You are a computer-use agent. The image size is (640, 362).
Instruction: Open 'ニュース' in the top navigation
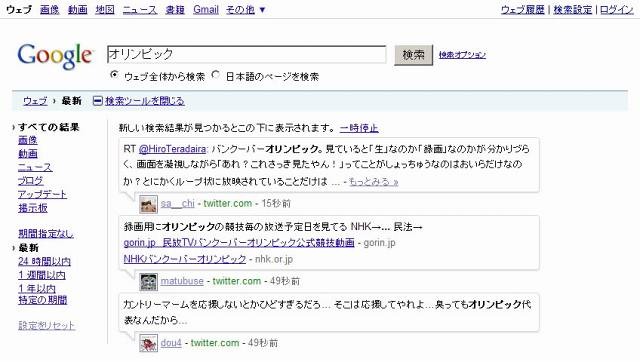click(x=140, y=9)
